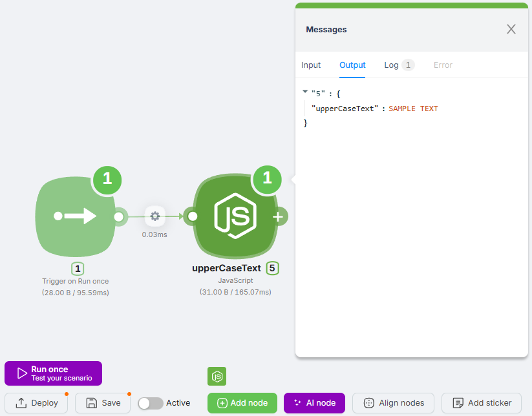Click the Deploy button
Image resolution: width=532 pixels, height=416 pixels.
click(x=37, y=403)
